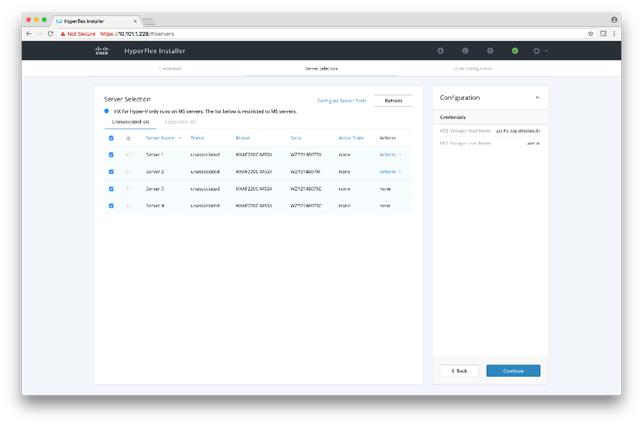
Task: Click the Configure Server Ports link
Action: click(x=342, y=101)
